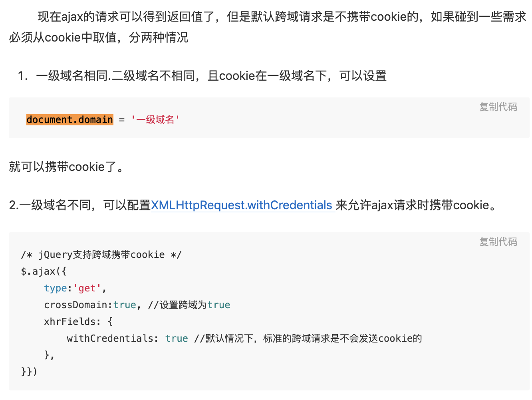Click the list item 一级域名相同.二级域名不相同
The image size is (532, 400).
[202, 76]
